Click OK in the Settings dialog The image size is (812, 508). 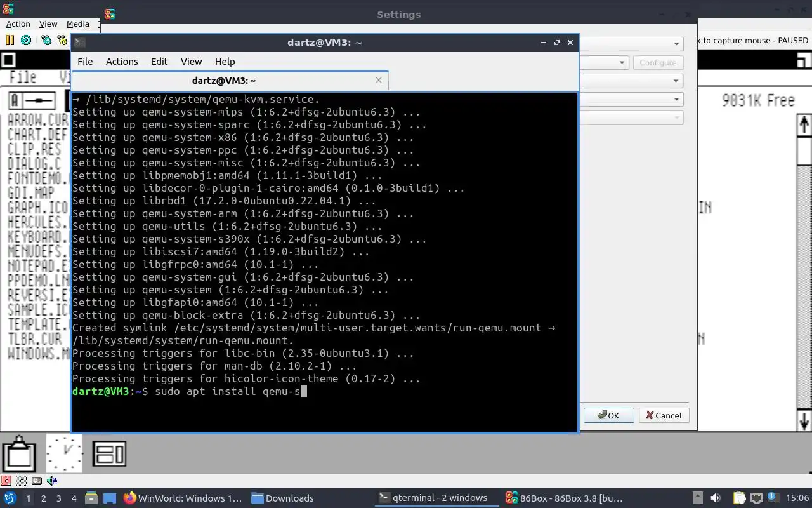pos(608,415)
